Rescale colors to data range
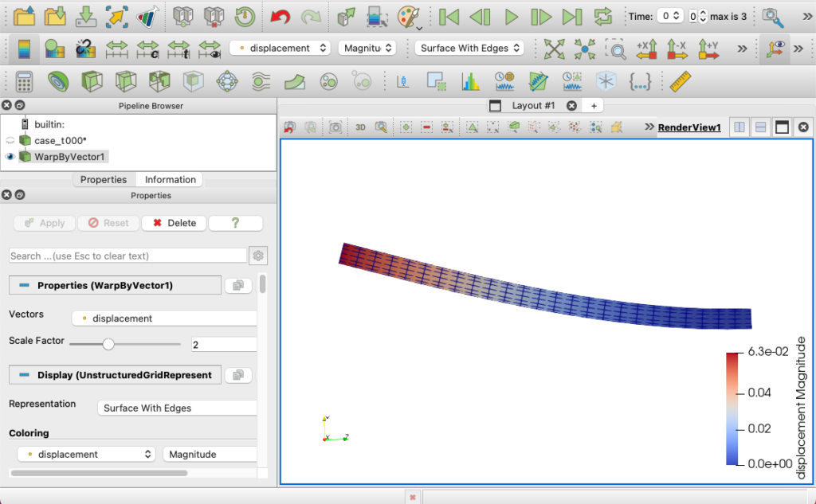The height and width of the screenshot is (504, 816). [x=116, y=49]
